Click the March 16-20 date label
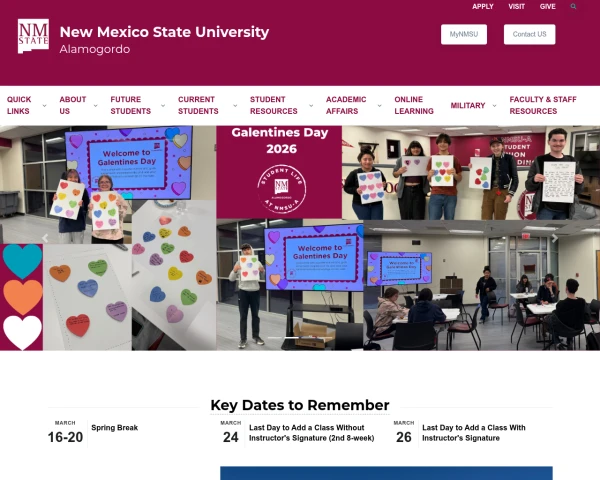600x480 pixels. (65, 432)
